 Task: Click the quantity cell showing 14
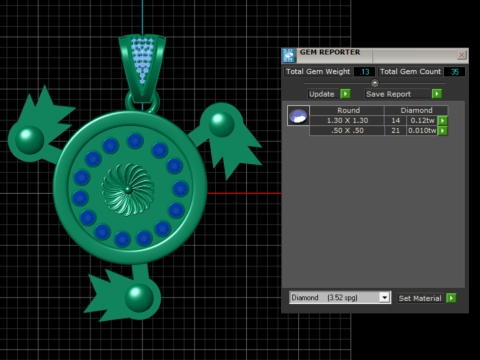395,120
